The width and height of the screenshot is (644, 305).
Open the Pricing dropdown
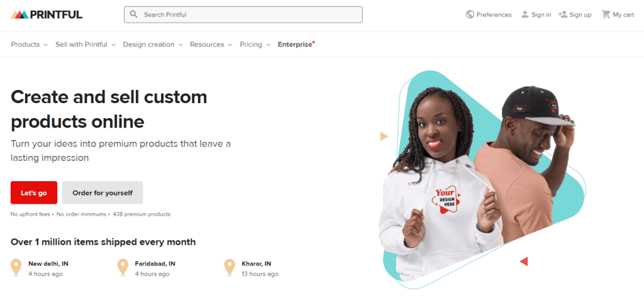click(x=255, y=44)
